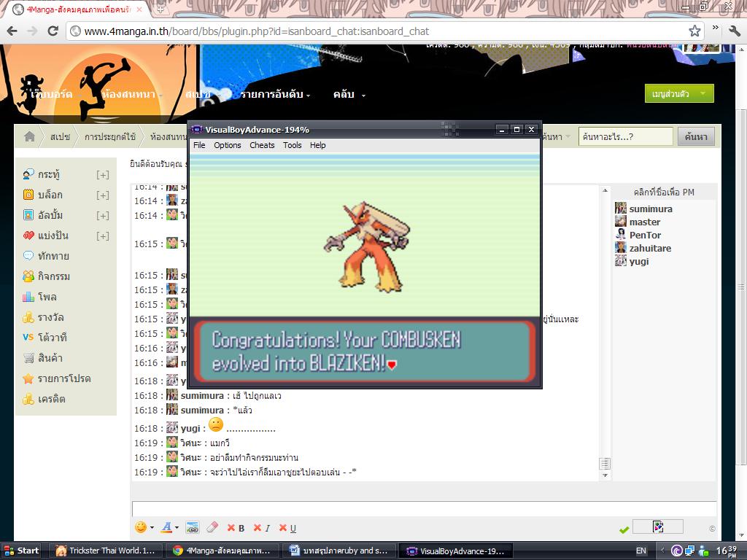Expand the [+] next to กระทู้
747x560 pixels.
[x=102, y=175]
